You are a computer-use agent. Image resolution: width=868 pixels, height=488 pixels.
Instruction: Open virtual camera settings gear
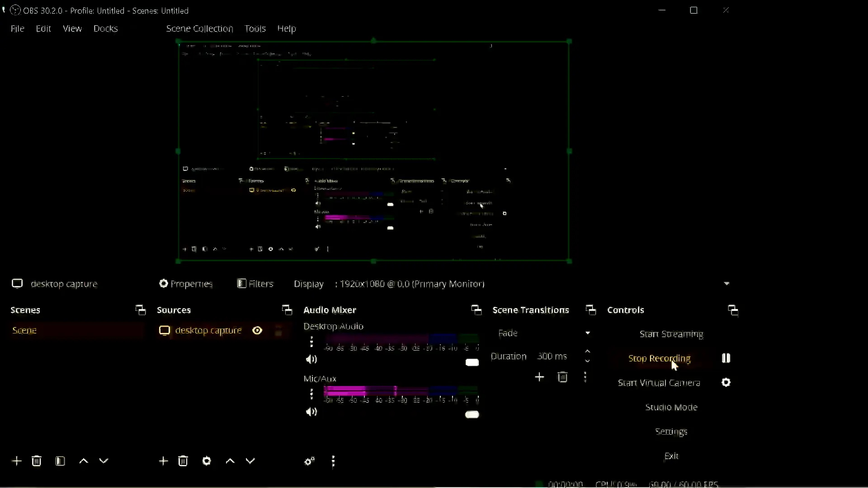pyautogui.click(x=726, y=383)
